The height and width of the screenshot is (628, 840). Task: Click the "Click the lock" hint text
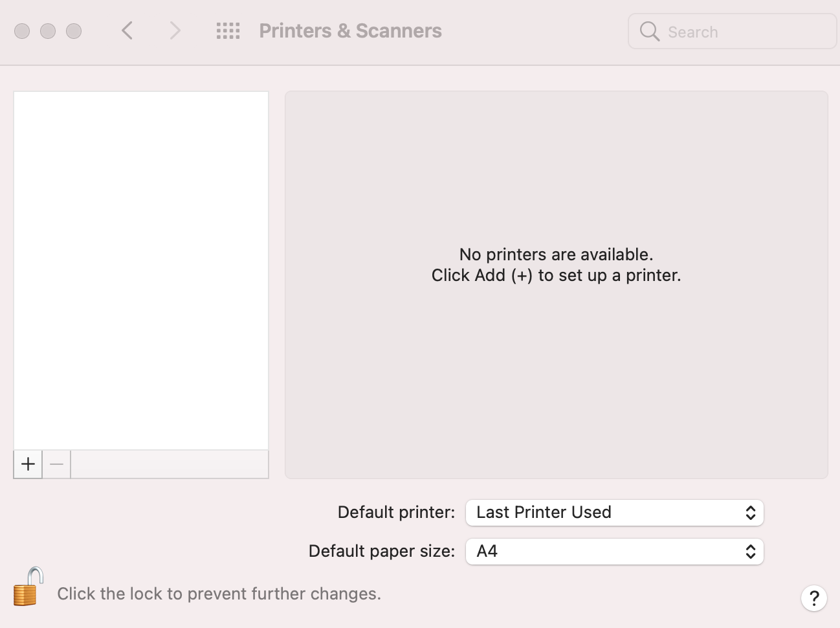219,594
